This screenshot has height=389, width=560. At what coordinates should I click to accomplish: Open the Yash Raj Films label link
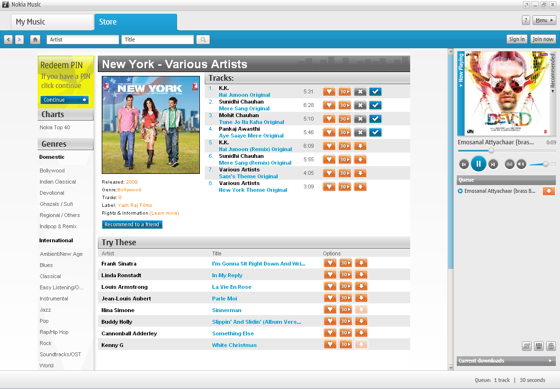135,205
